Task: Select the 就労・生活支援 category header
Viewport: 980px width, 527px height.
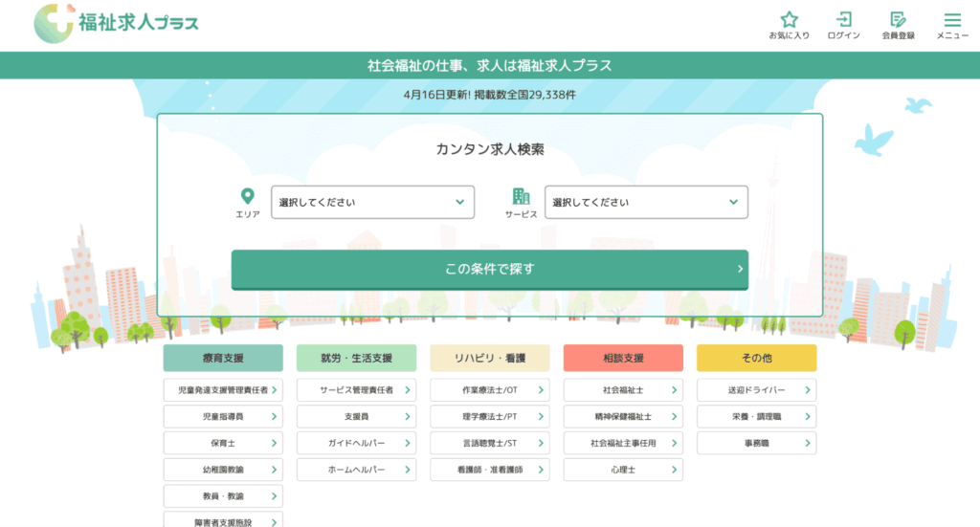Action: pos(356,358)
